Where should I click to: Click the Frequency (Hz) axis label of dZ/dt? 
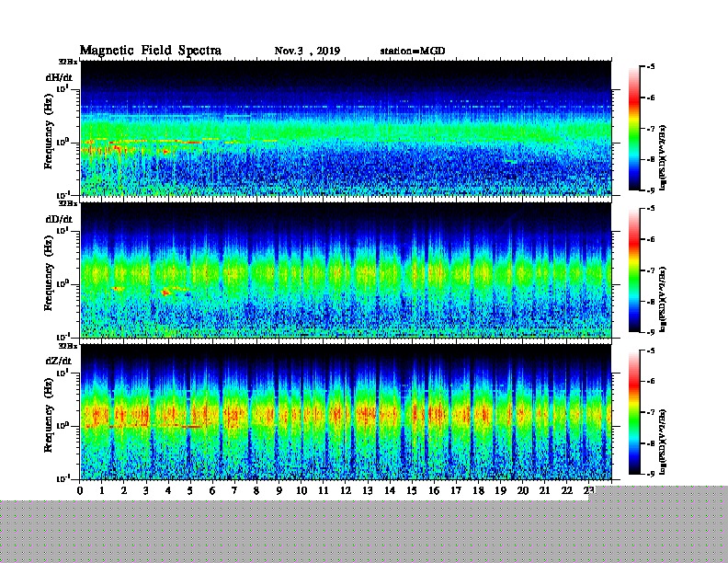tap(49, 414)
